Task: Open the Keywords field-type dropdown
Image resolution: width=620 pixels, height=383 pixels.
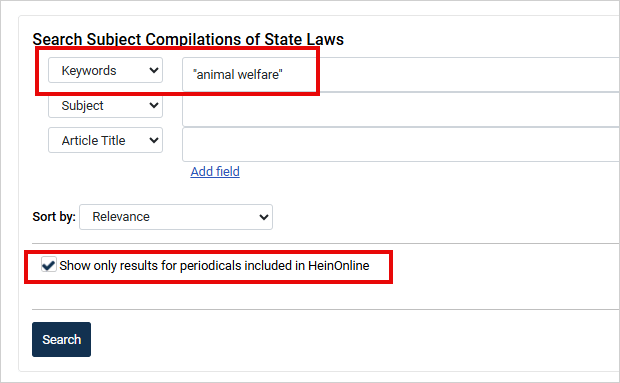Action: coord(105,70)
